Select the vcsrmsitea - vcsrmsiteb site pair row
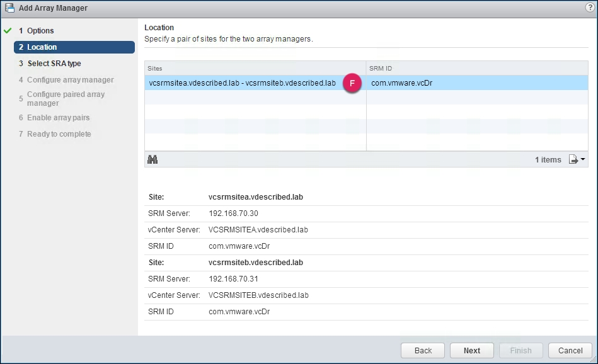This screenshot has width=598, height=364. (x=252, y=82)
